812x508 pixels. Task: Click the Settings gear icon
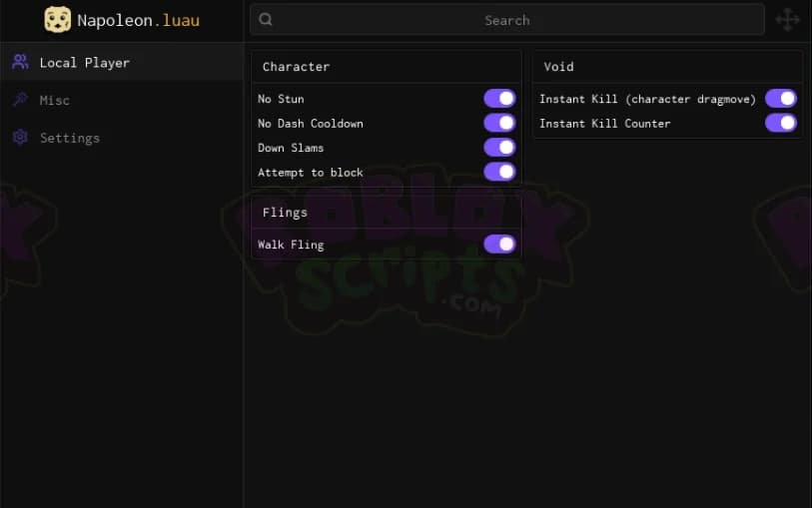tap(20, 137)
